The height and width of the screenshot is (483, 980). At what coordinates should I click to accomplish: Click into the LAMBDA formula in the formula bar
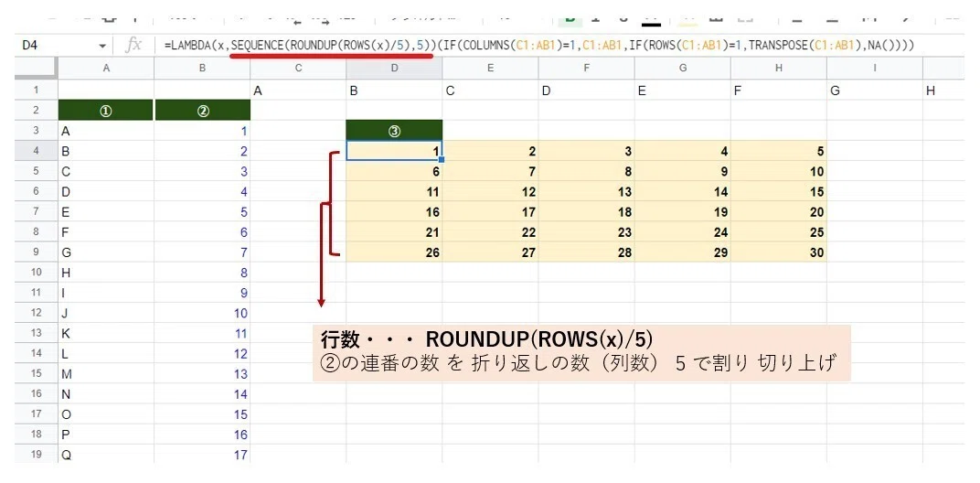tap(539, 46)
